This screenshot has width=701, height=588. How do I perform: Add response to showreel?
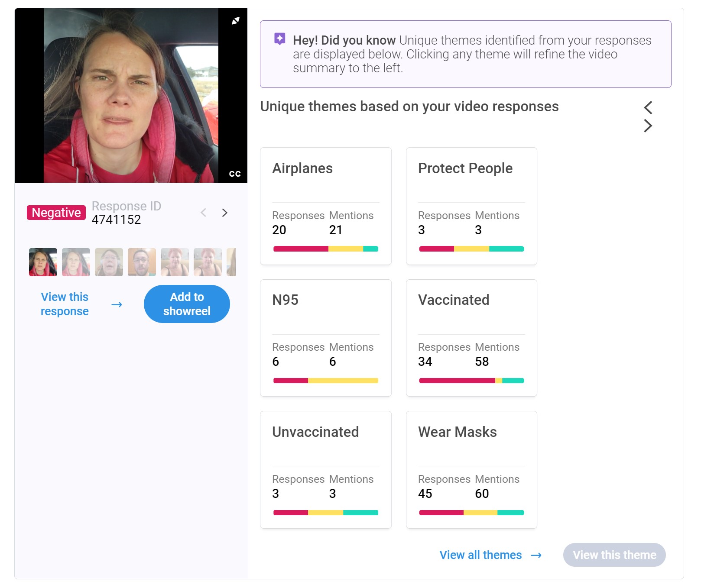click(187, 304)
